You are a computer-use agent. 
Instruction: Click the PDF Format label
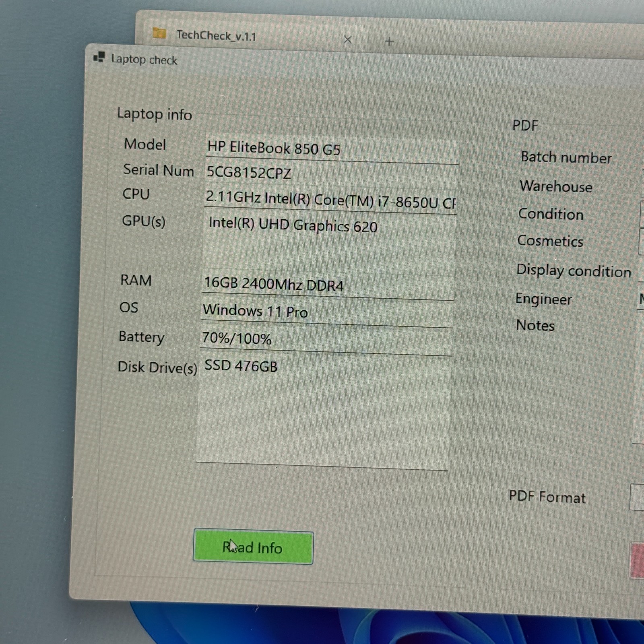coord(547,497)
